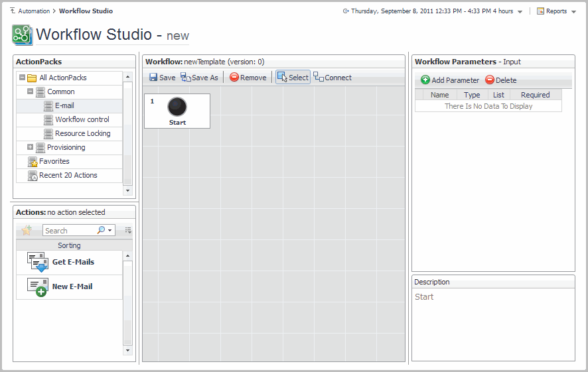Click the actions Search input field

tap(69, 231)
